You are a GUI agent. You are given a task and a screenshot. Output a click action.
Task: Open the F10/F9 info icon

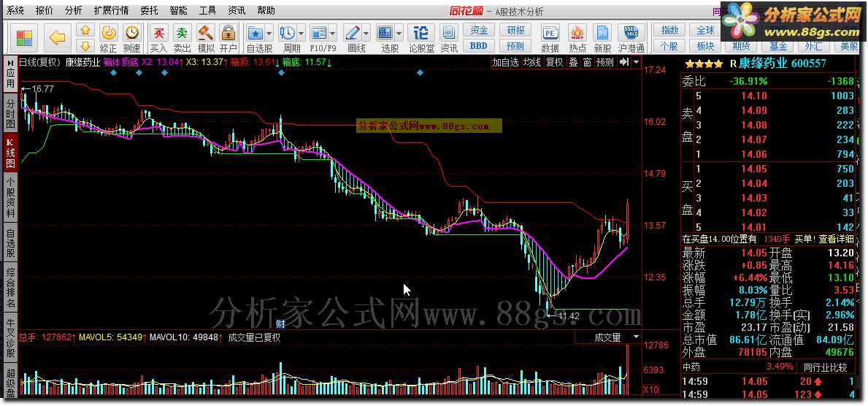[x=319, y=33]
